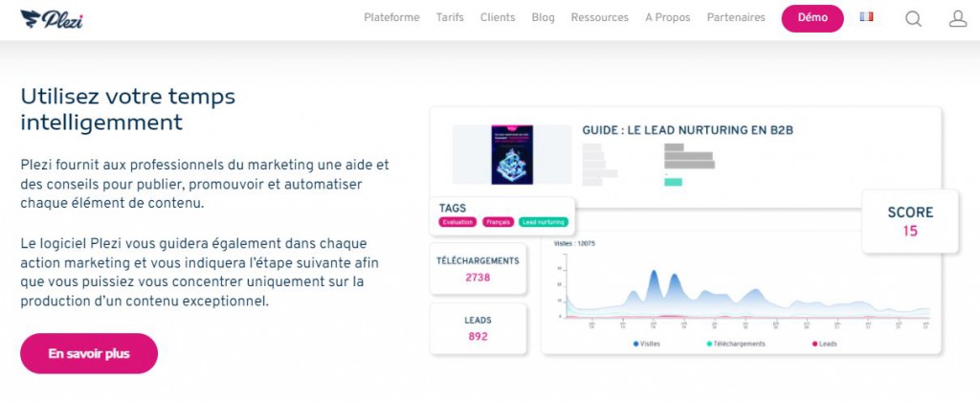Open the search magnifier icon
980x403 pixels.
point(913,19)
